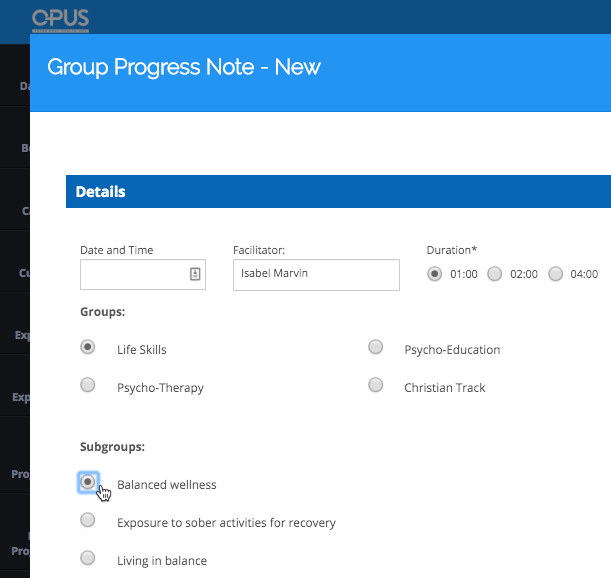
Task: Choose the Psycho-Therapy group option
Action: tap(88, 385)
